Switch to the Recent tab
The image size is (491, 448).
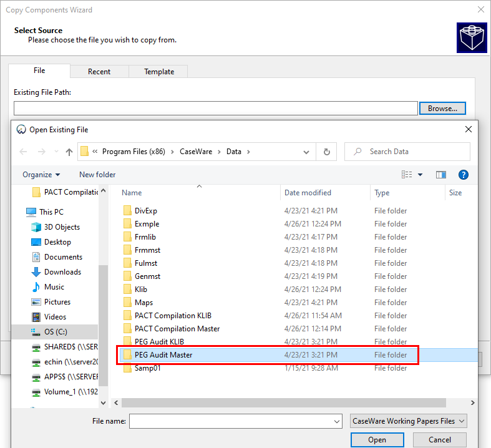point(99,71)
